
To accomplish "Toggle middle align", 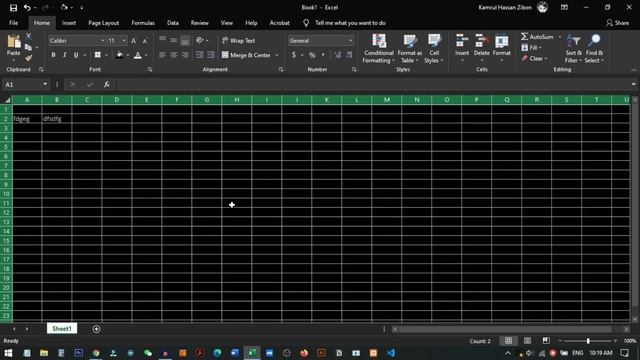I will [174, 40].
